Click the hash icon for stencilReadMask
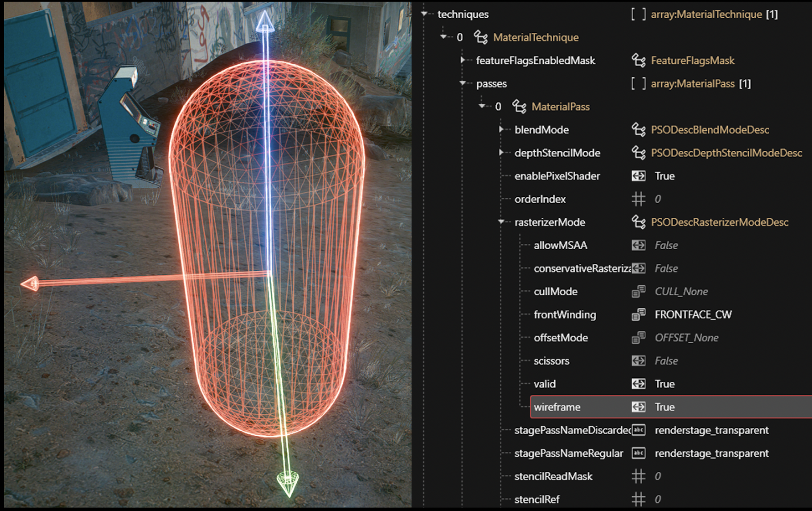This screenshot has width=812, height=511. [x=638, y=476]
